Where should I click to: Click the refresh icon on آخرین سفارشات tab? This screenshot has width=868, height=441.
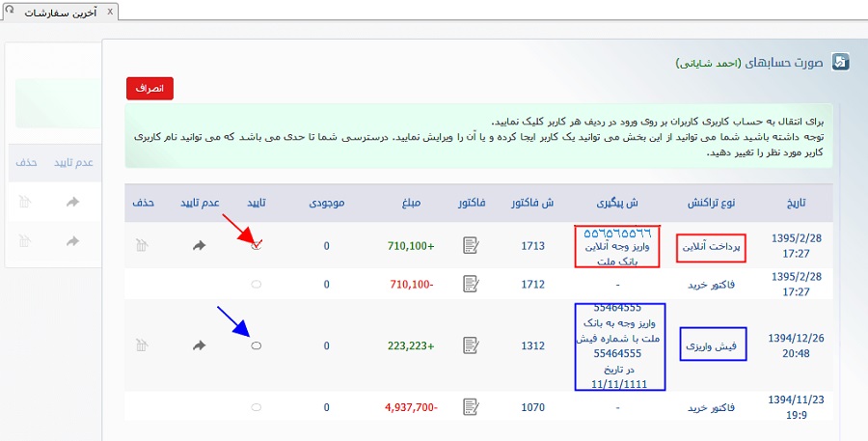coord(10,12)
